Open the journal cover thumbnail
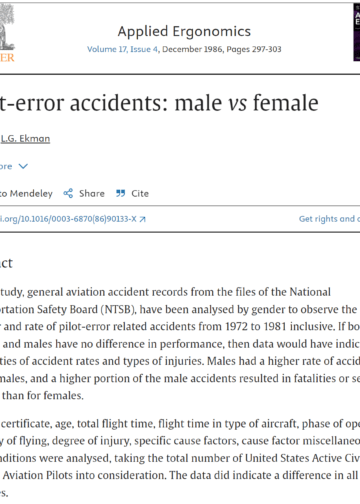This screenshot has height=504, width=360. tap(357, 32)
